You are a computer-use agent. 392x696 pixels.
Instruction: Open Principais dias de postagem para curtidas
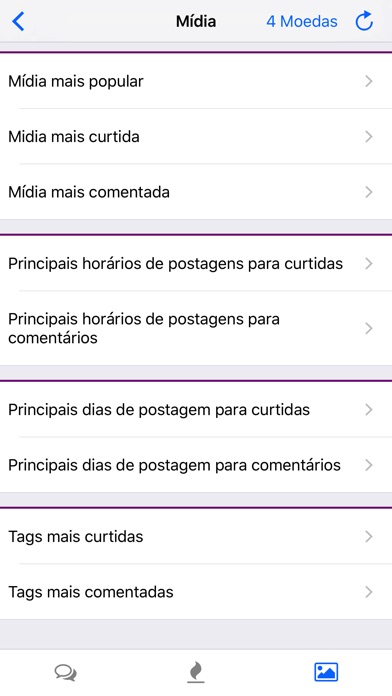click(x=196, y=409)
